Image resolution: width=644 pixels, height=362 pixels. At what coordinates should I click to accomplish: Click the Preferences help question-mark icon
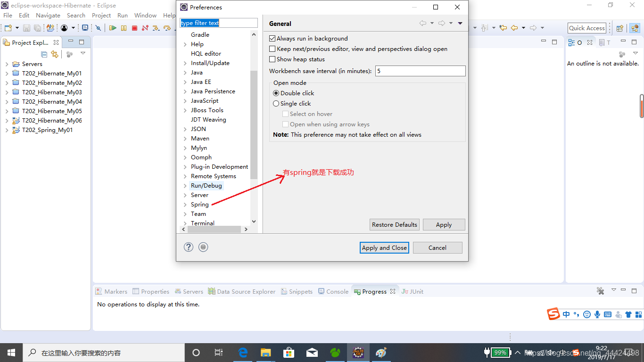189,247
